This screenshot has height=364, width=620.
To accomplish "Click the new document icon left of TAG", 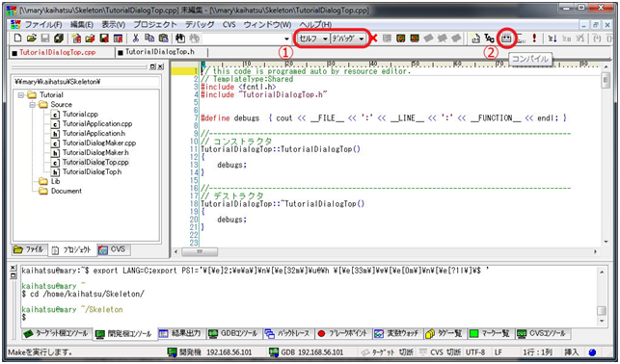I will [475, 39].
